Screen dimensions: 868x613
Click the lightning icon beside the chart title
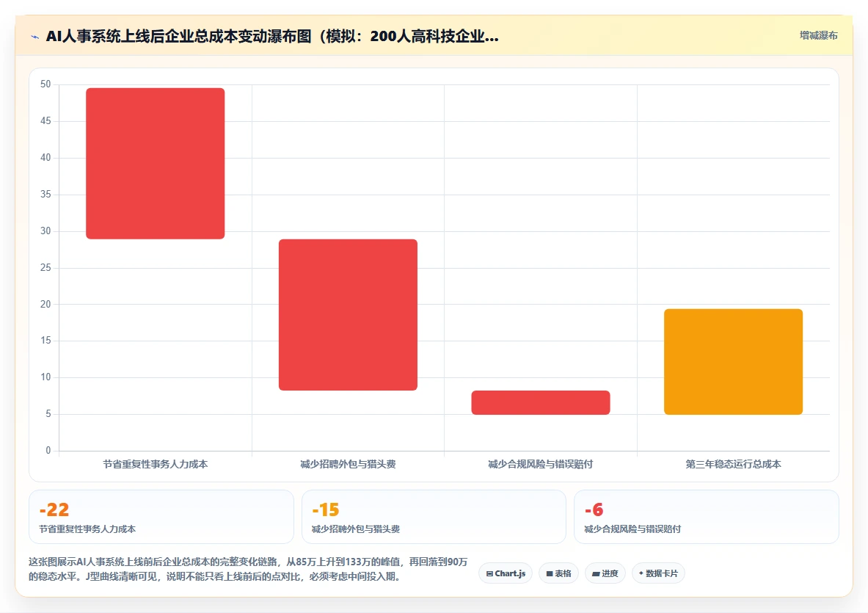coord(35,37)
